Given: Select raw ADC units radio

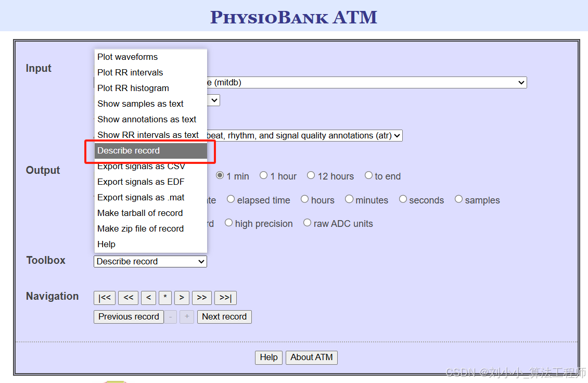Looking at the screenshot, I should (307, 223).
